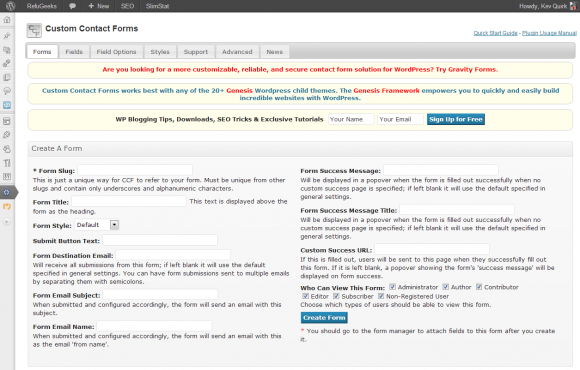Go to the Dashboard home icon
This screenshot has height=370, width=580.
point(7,20)
